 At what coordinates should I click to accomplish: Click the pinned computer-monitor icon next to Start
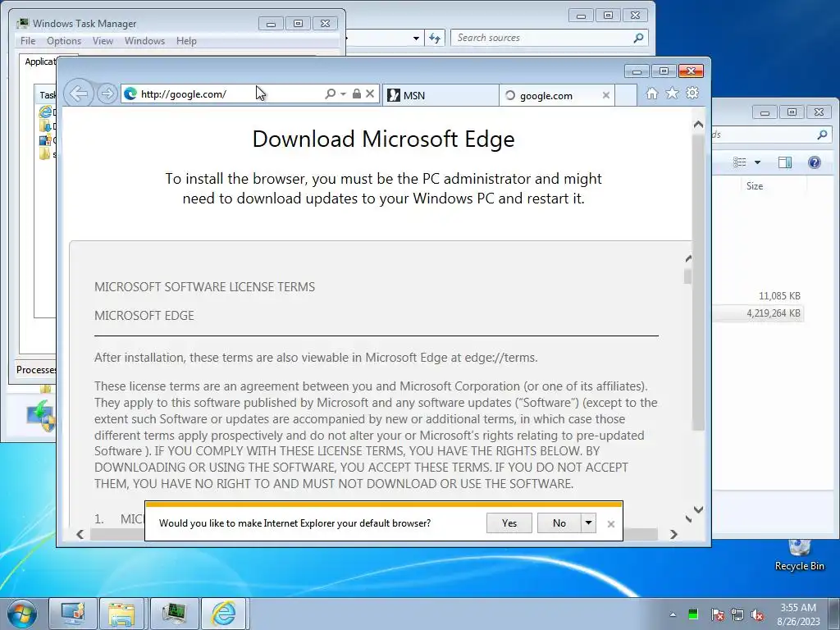(73, 614)
